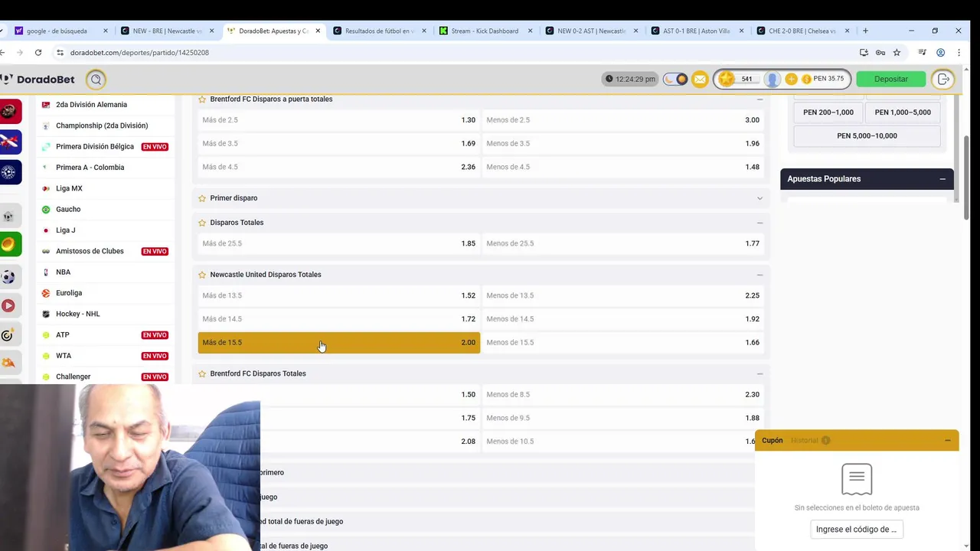
Task: Click the search magnifier icon beside DoradoBet logo
Action: point(96,79)
